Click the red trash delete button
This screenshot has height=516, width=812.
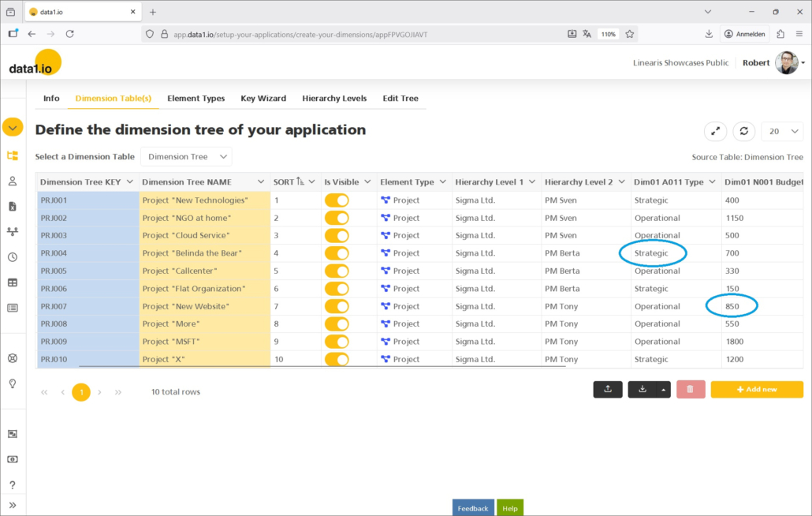(690, 389)
